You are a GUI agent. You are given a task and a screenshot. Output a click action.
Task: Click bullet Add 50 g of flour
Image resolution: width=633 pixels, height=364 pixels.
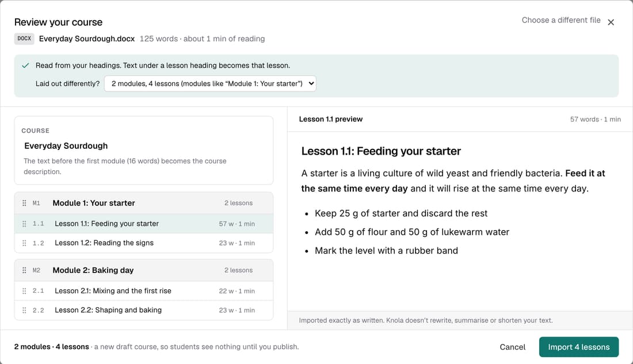coord(412,232)
